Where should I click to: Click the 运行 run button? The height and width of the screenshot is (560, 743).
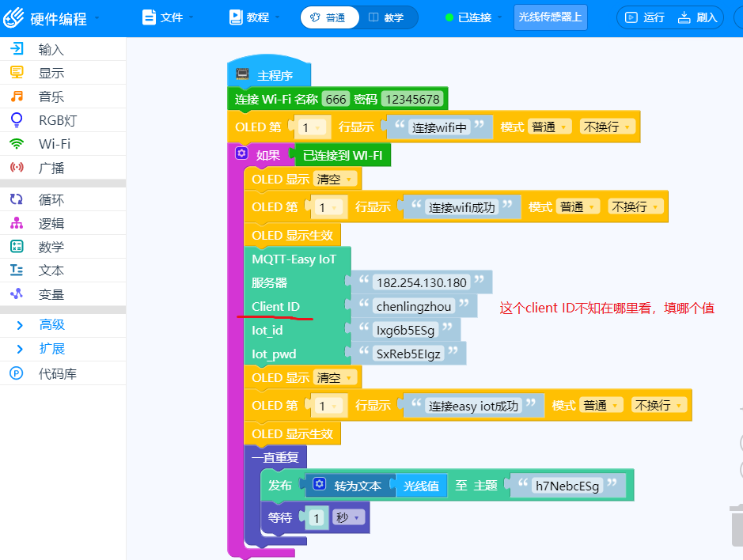point(645,17)
